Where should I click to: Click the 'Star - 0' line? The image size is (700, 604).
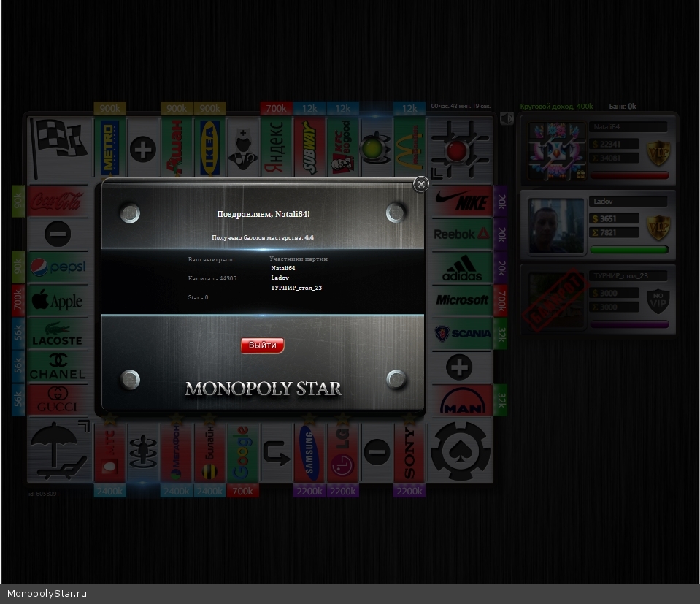(x=198, y=297)
